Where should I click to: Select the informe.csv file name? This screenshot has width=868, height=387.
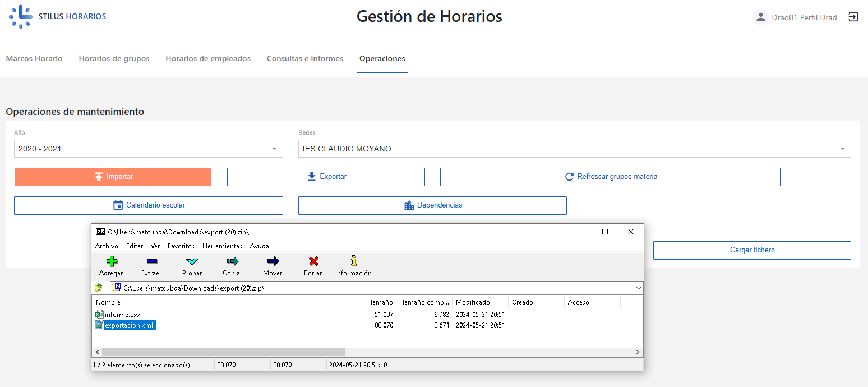pos(122,315)
